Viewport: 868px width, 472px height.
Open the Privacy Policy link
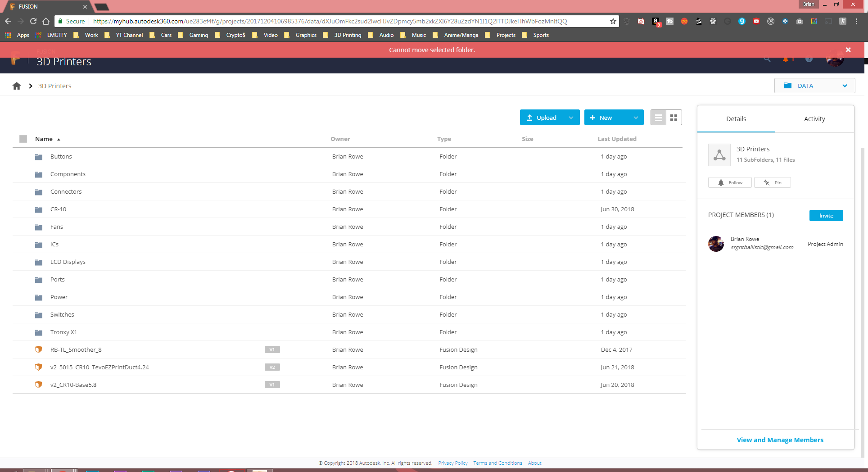pyautogui.click(x=452, y=463)
